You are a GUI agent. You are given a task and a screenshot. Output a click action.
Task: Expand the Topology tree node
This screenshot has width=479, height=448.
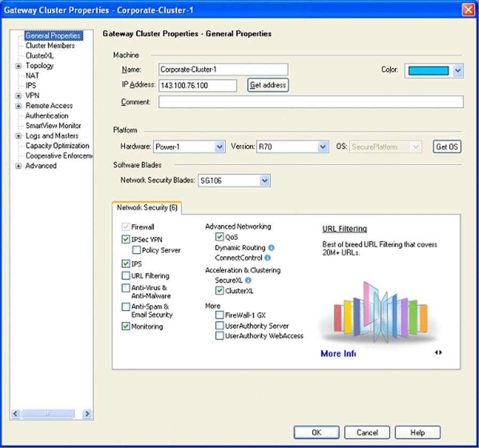point(19,66)
